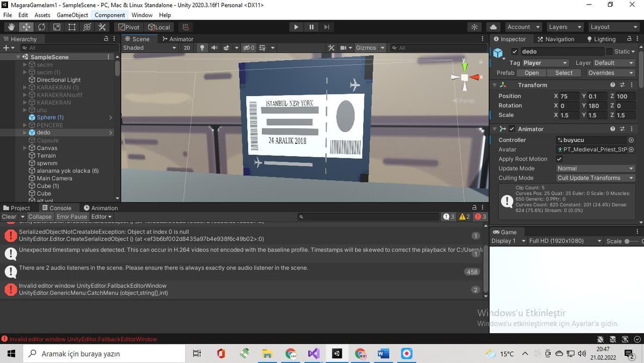Clear the Console messages
Viewport: 644px width, 363px height.
(9, 217)
